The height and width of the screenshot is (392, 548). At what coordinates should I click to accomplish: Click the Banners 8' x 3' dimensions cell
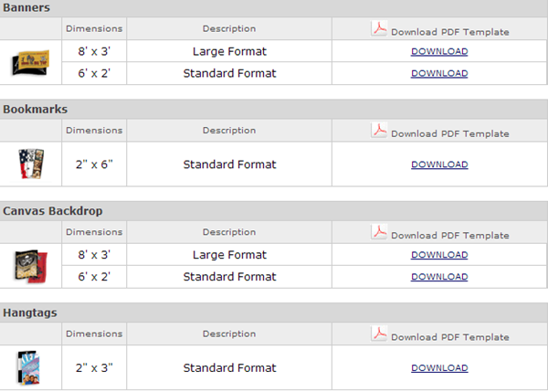94,51
